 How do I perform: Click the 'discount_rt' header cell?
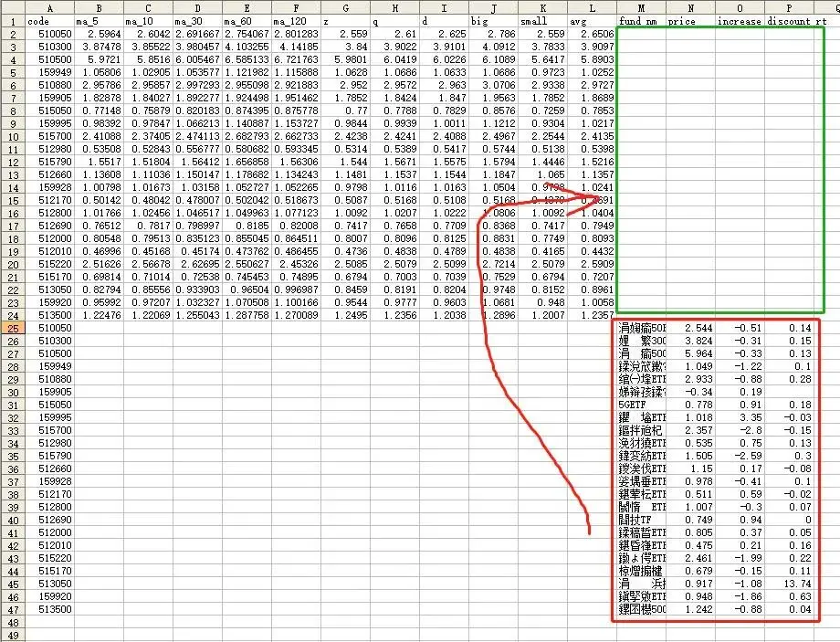(x=789, y=21)
